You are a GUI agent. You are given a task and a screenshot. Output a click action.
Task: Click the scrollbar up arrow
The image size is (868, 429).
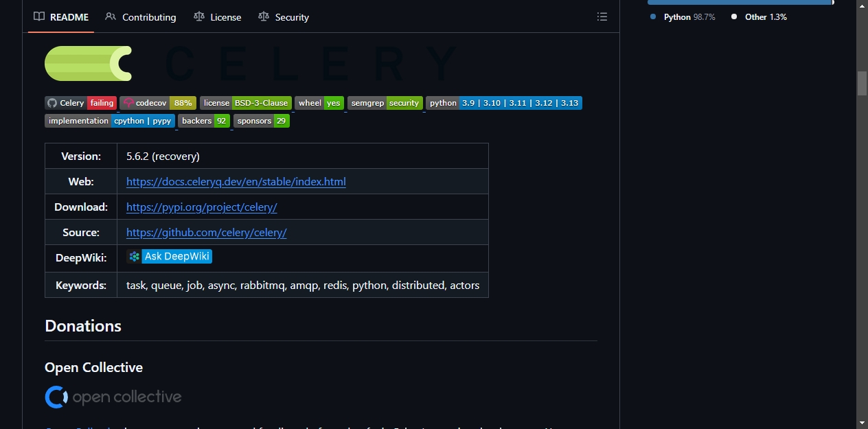pos(862,5)
